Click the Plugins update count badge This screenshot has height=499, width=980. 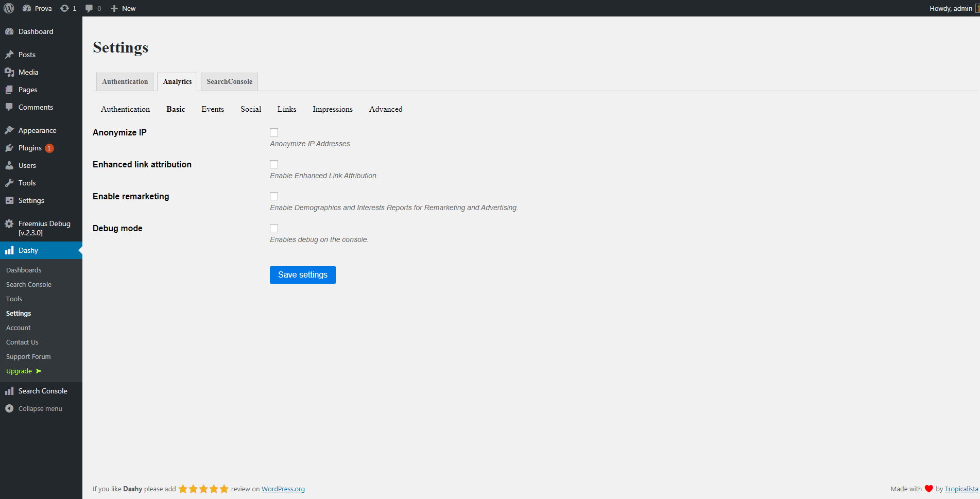coord(49,148)
